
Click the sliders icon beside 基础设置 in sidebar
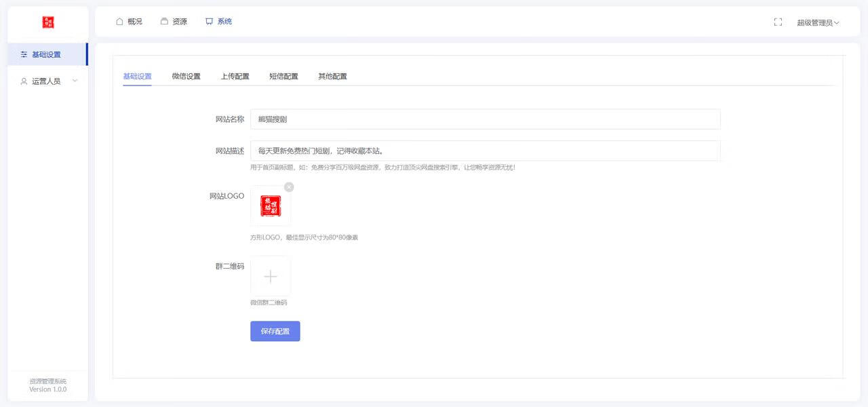24,54
